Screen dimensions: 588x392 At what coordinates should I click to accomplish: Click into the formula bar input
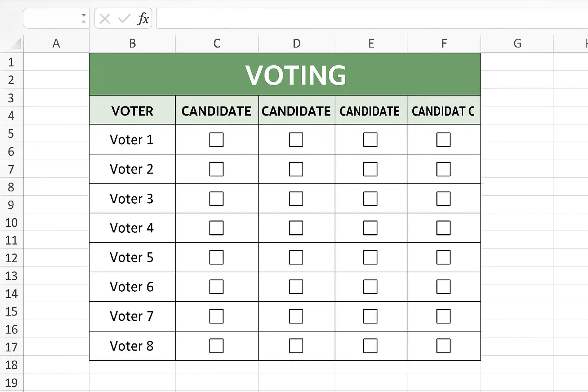click(372, 18)
